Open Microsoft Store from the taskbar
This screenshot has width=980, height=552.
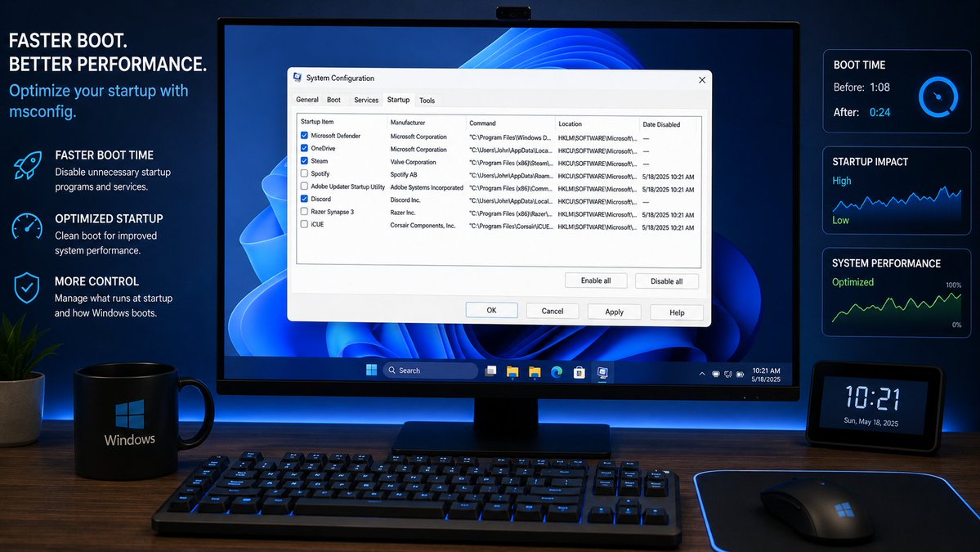tap(579, 373)
